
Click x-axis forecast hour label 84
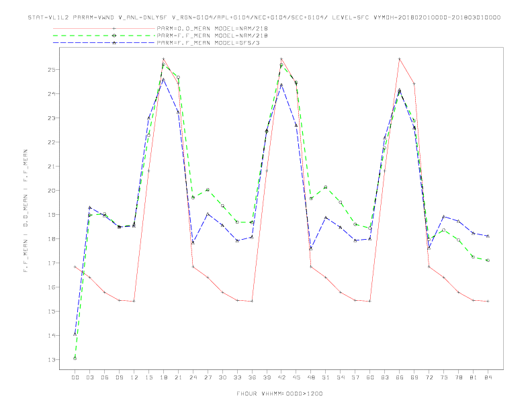(x=488, y=377)
